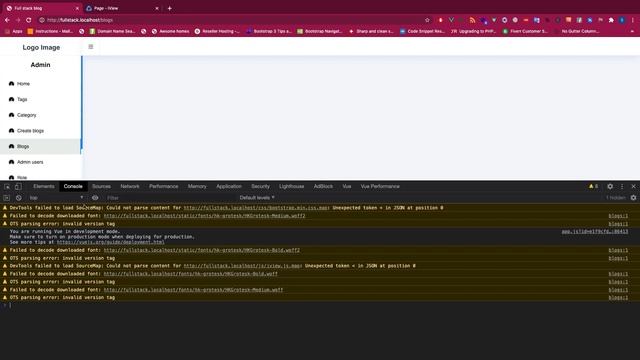Switch to the Lighthouse DevTools tab
The image size is (640, 360).
click(x=291, y=186)
